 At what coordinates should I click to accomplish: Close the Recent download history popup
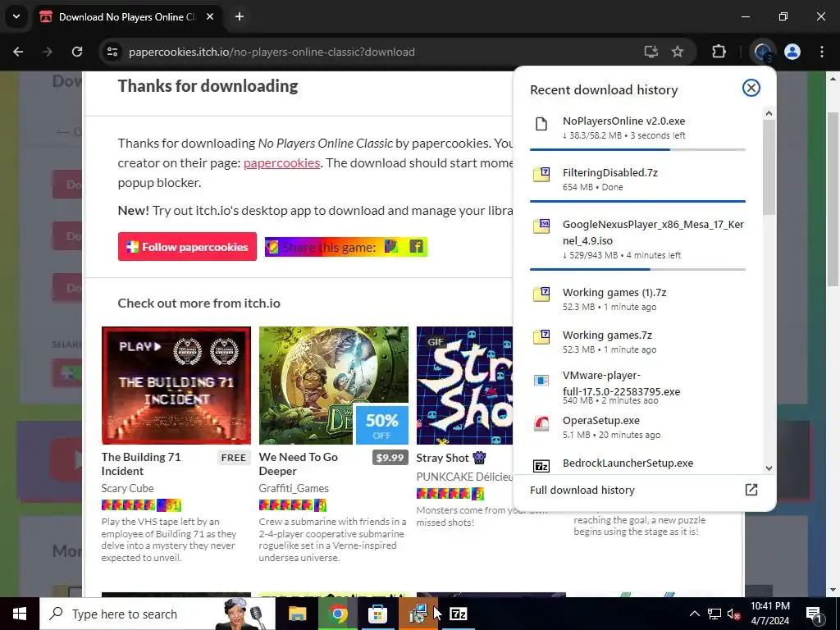pyautogui.click(x=751, y=88)
